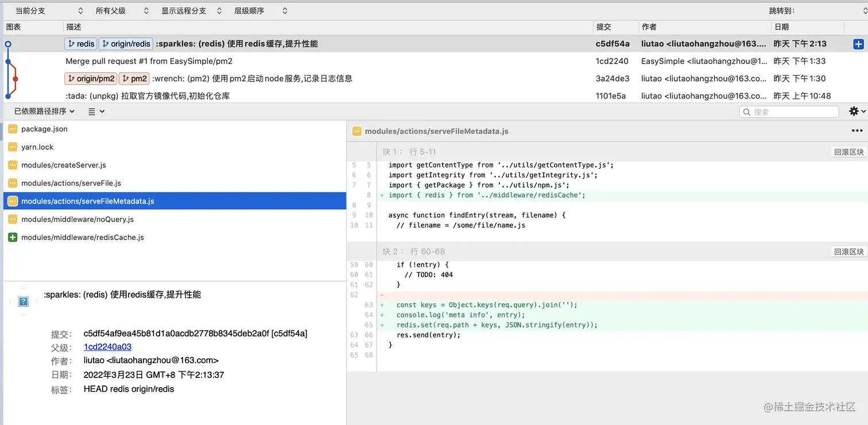
Task: Select the ':sparkles: (redis)' commit description in the list
Action: (237, 44)
